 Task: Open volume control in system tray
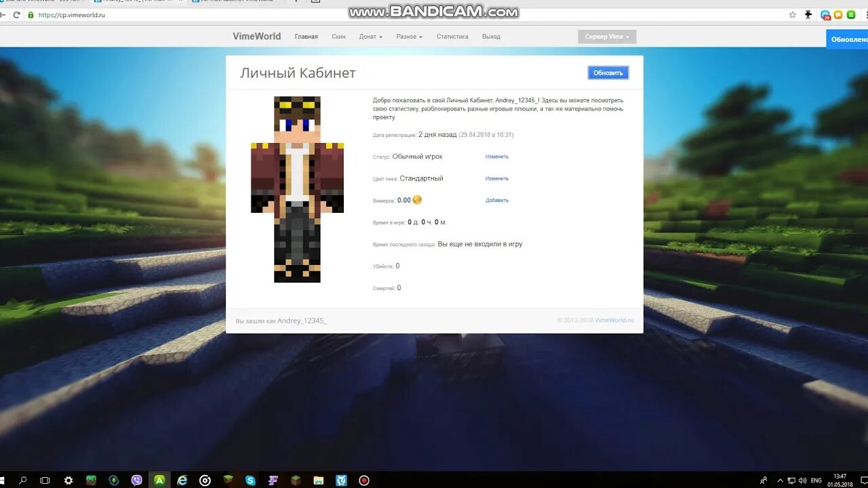coord(802,481)
